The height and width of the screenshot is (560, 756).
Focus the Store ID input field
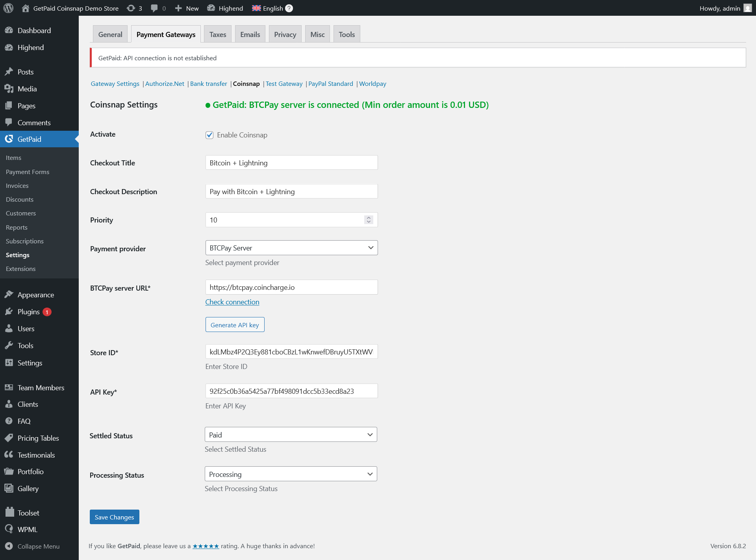point(291,352)
